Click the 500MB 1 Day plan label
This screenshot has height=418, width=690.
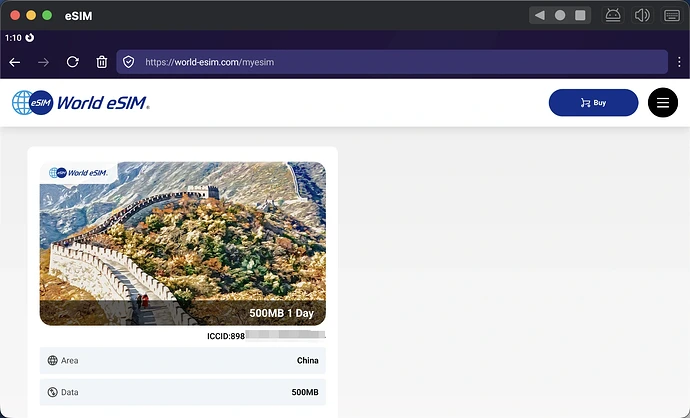[281, 313]
